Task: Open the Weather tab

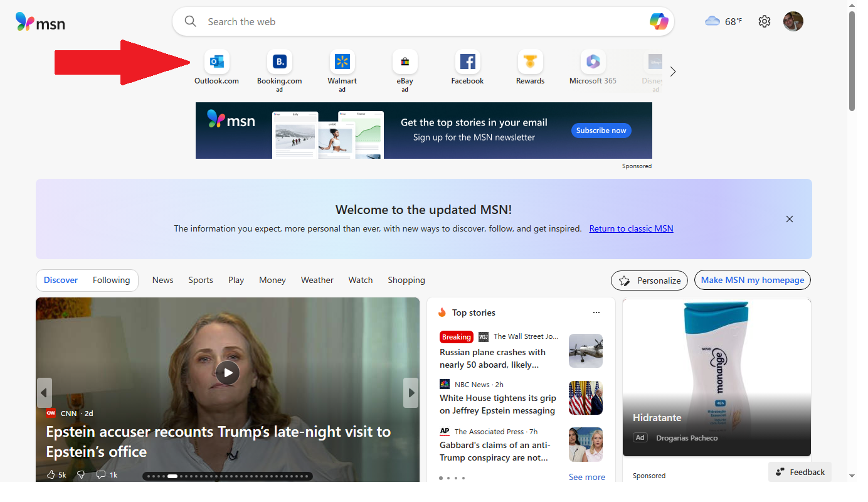Action: tap(317, 280)
